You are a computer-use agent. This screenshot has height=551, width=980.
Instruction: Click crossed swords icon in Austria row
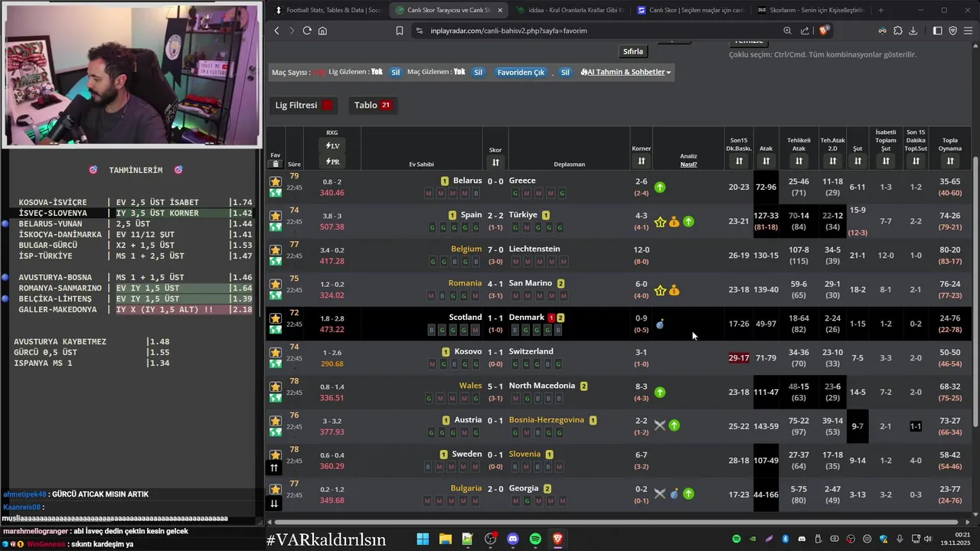point(660,425)
